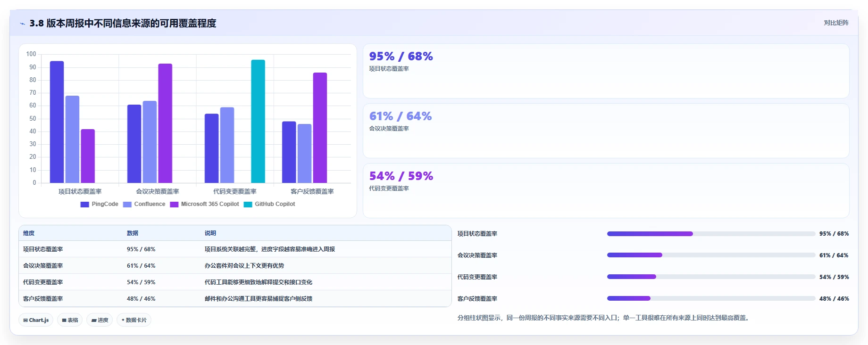Click the 表格 tag chip
This screenshot has width=868, height=345.
tap(70, 320)
